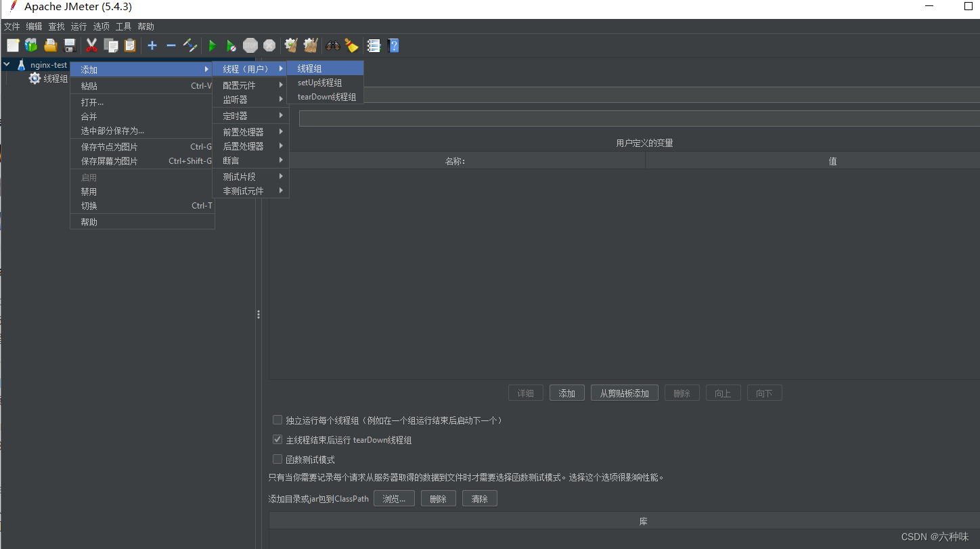The width and height of the screenshot is (980, 549).
Task: Click the Copy icon in toolbar
Action: click(x=110, y=45)
